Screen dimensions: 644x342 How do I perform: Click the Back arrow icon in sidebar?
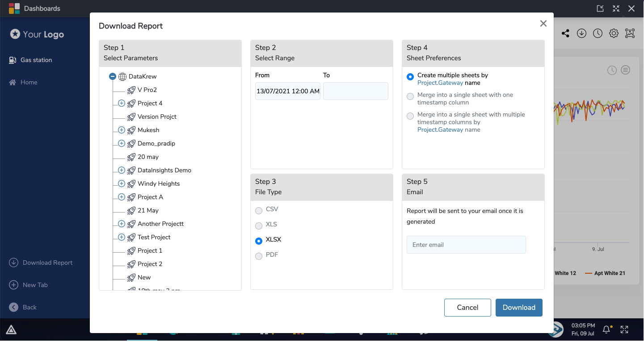[14, 307]
